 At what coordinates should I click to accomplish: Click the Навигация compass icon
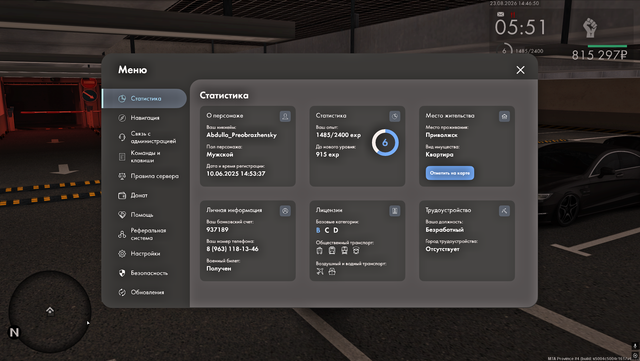point(122,118)
